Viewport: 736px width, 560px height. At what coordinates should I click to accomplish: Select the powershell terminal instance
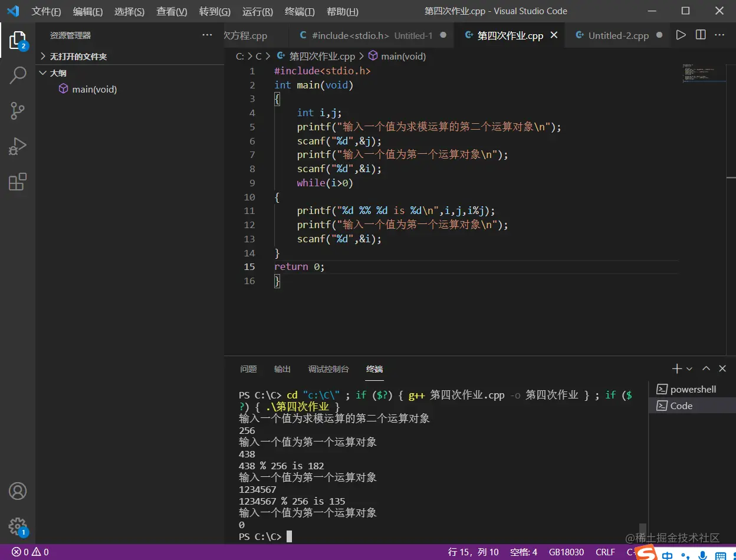[692, 389]
